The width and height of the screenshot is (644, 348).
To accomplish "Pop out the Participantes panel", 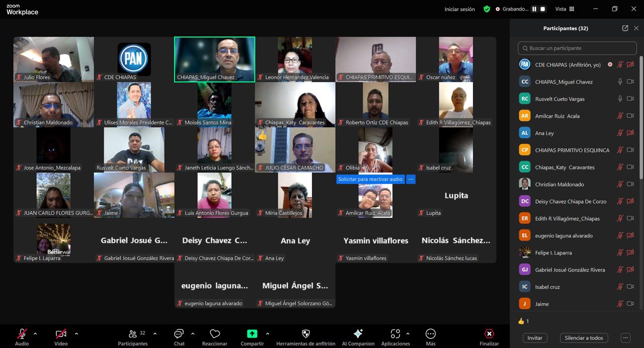I will tap(625, 28).
